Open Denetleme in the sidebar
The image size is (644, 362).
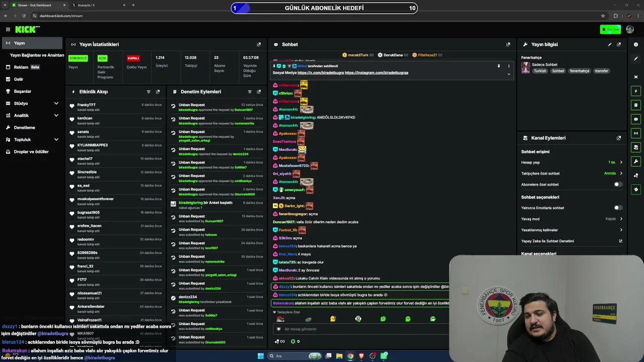point(32,127)
